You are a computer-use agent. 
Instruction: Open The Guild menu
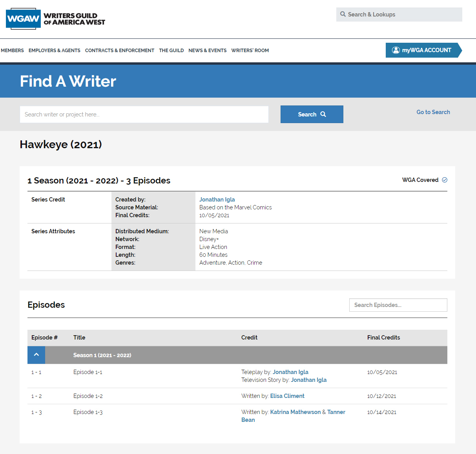tap(171, 51)
